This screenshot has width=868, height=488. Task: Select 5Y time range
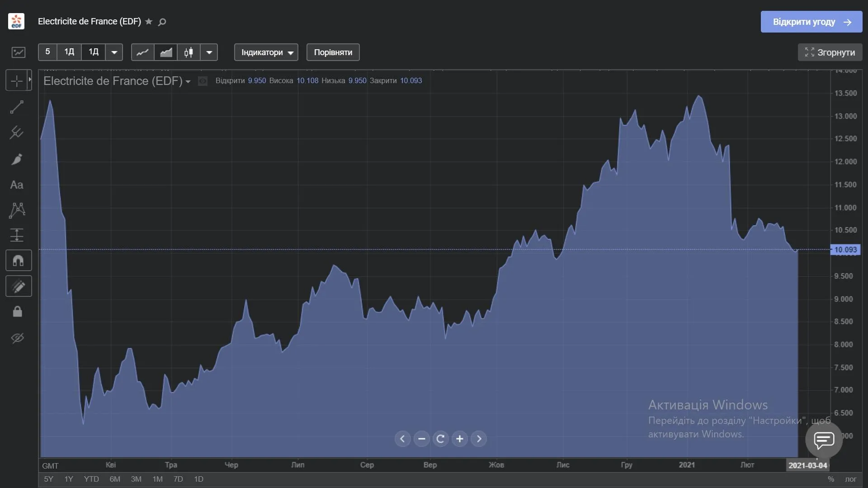pyautogui.click(x=48, y=479)
